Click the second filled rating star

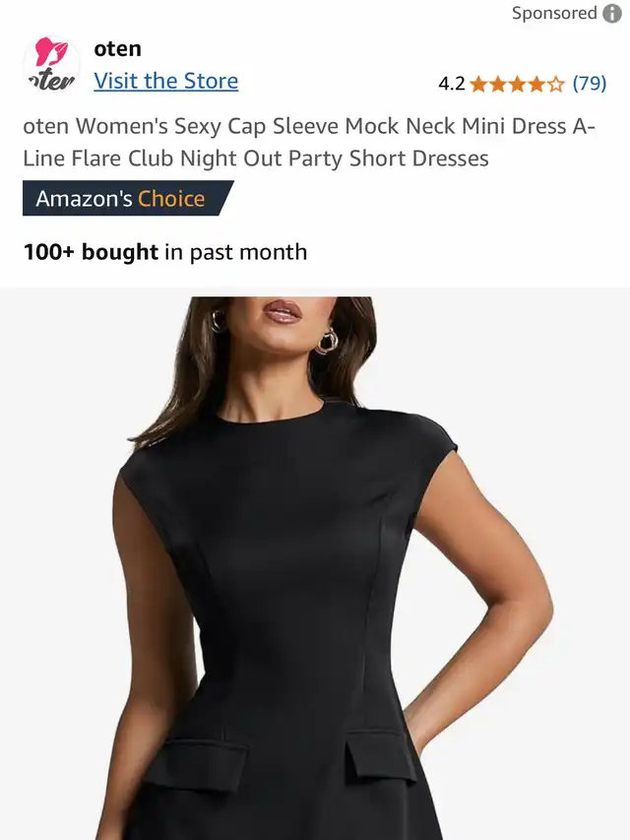pyautogui.click(x=498, y=84)
